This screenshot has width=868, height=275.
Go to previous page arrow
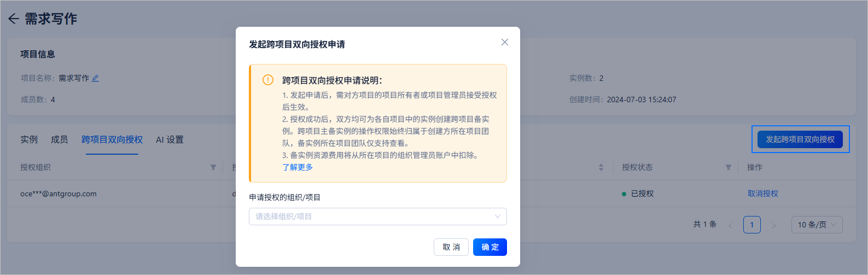730,225
